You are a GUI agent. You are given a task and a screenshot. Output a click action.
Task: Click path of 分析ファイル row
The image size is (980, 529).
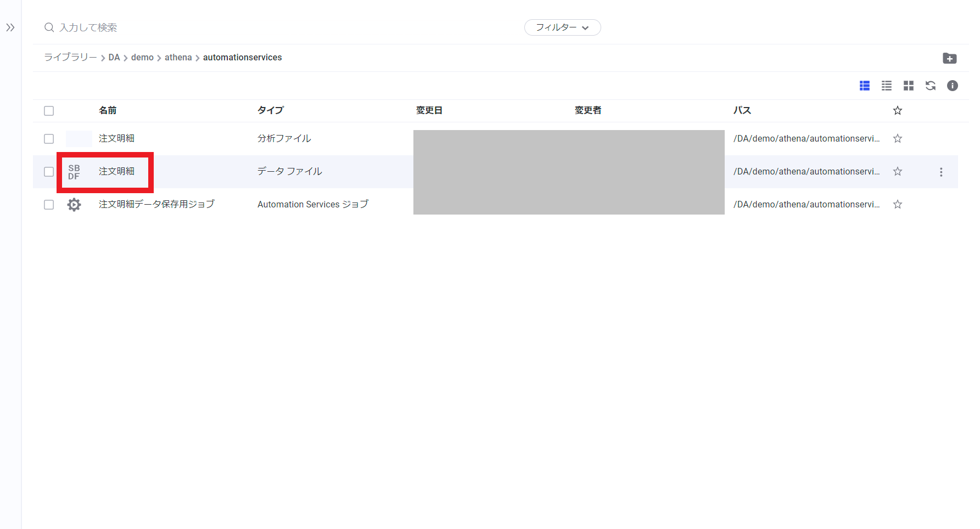coord(807,138)
